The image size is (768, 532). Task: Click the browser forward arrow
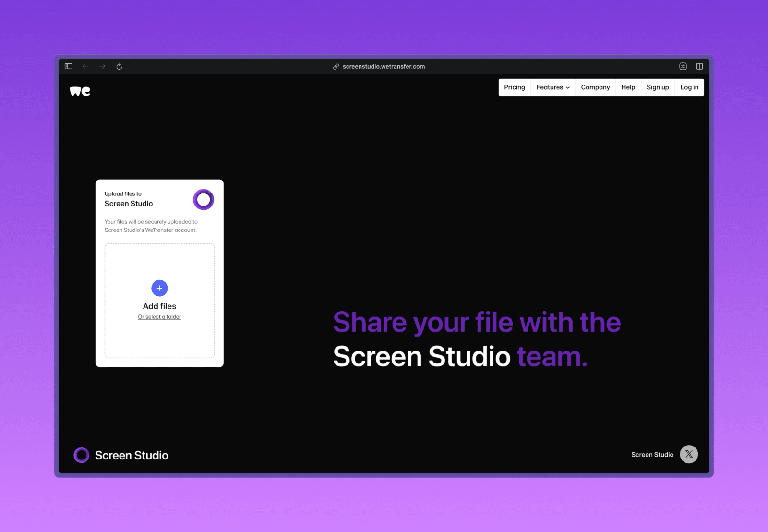pos(102,66)
